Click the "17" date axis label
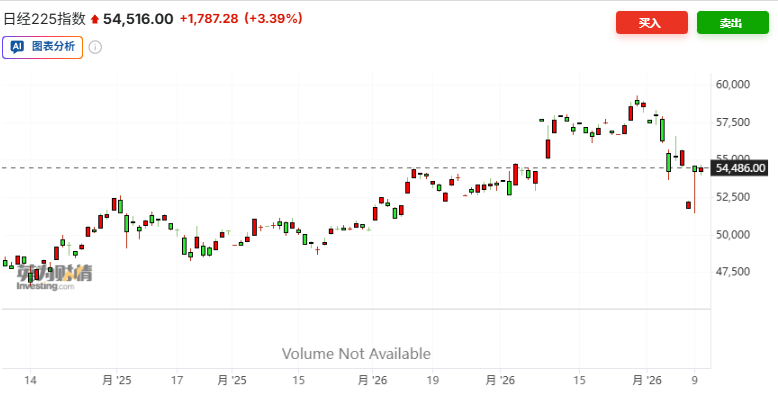Screen dimensions: 778x402 (x=177, y=381)
